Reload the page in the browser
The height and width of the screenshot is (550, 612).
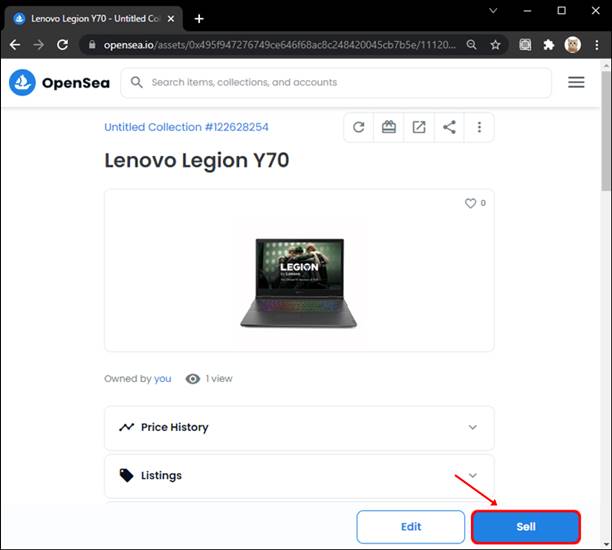[x=63, y=45]
